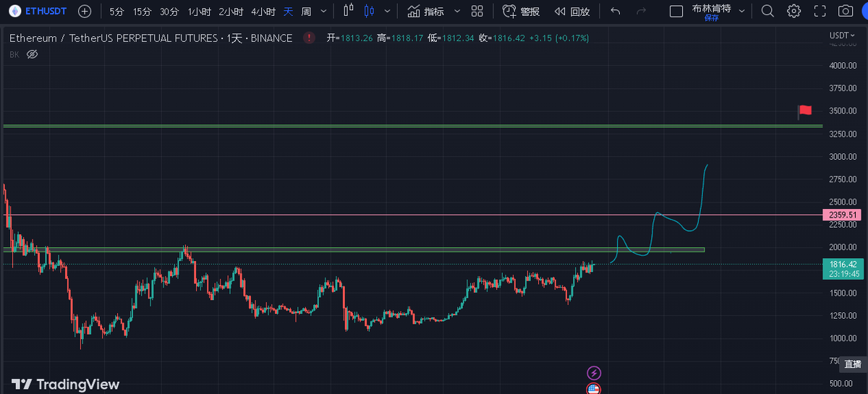Open chart settings gear icon
The image size is (868, 394).
[793, 12]
